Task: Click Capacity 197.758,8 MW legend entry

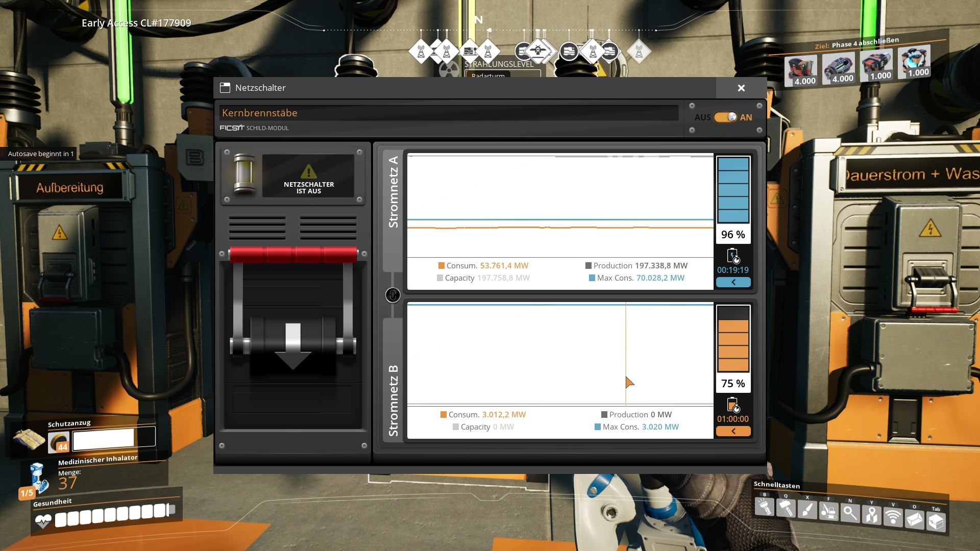Action: (483, 278)
